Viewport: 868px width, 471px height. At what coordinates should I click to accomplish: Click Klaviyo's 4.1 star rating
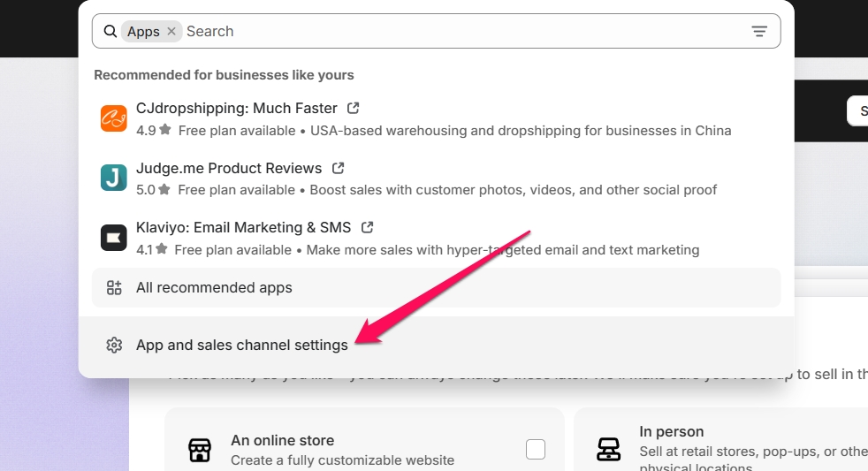(152, 249)
